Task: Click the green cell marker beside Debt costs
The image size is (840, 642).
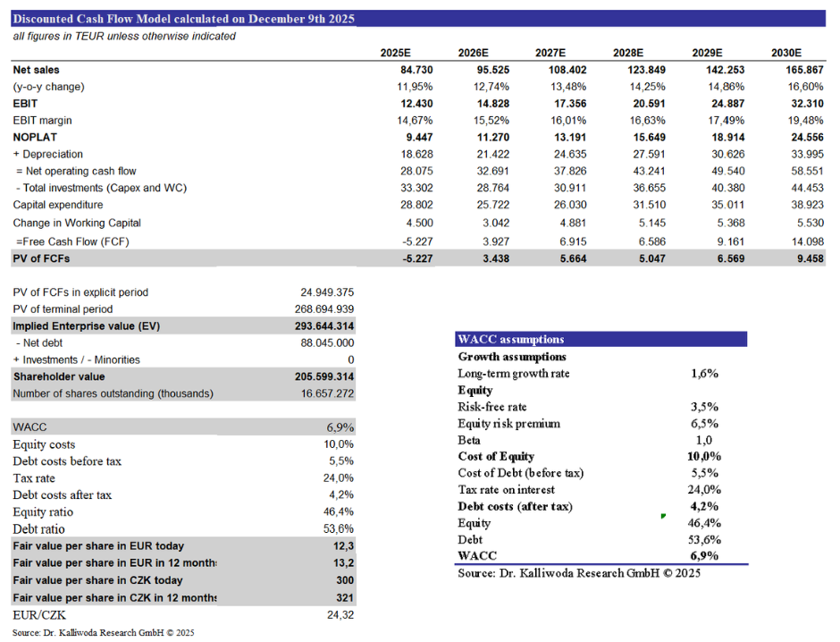Action: click(662, 516)
